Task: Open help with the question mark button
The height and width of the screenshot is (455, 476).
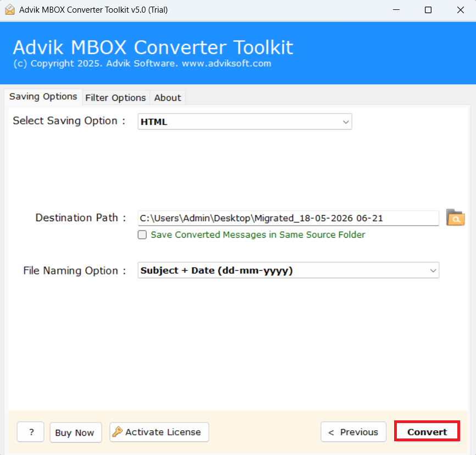Action: [31, 431]
